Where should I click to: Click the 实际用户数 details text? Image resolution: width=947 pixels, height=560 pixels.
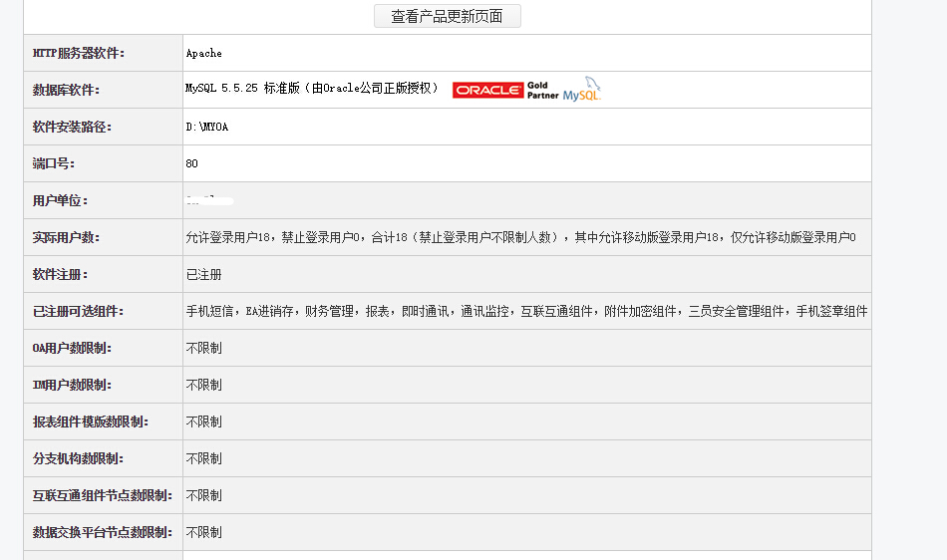coord(519,237)
